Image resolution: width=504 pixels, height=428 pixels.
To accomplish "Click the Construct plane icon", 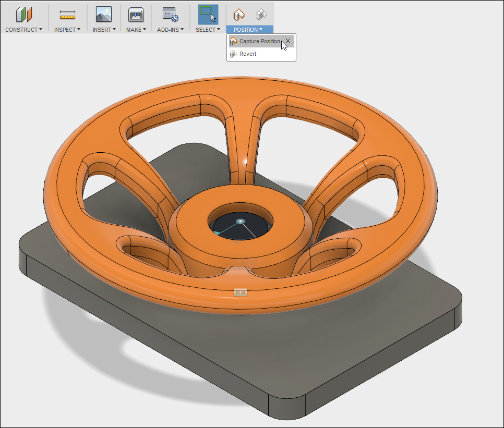I will click(23, 14).
